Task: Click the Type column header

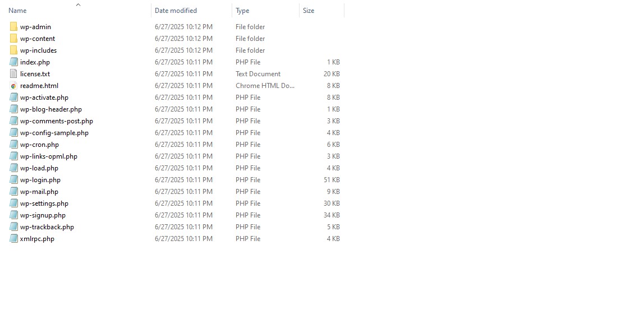Action: (242, 11)
